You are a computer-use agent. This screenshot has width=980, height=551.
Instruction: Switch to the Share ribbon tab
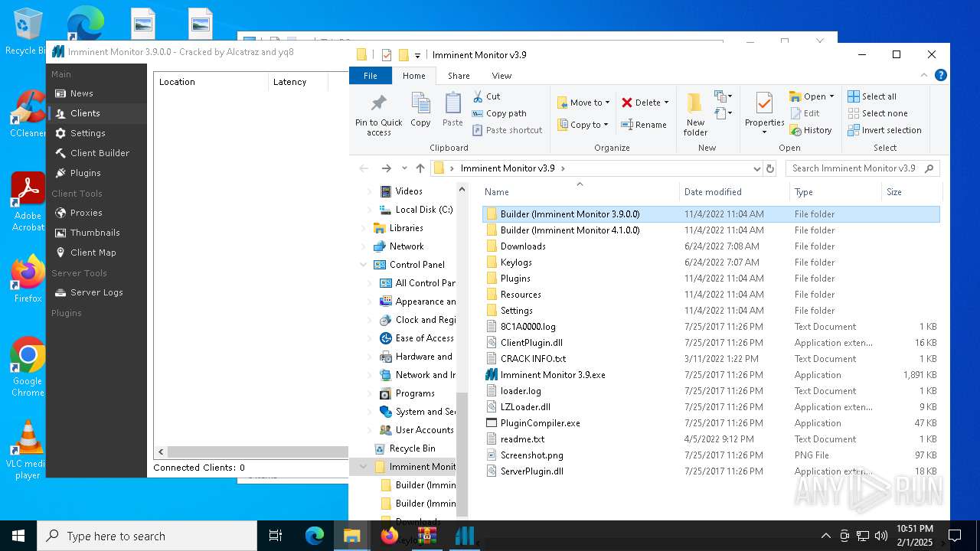click(x=459, y=76)
